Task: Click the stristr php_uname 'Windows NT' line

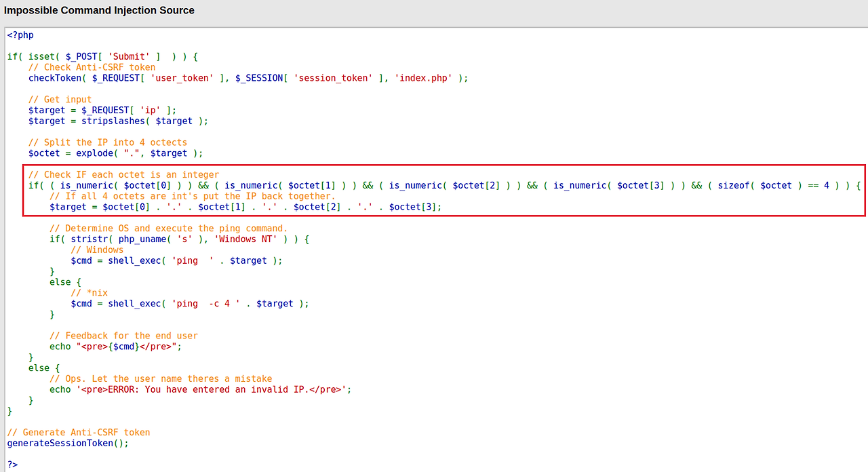Action: (180, 239)
